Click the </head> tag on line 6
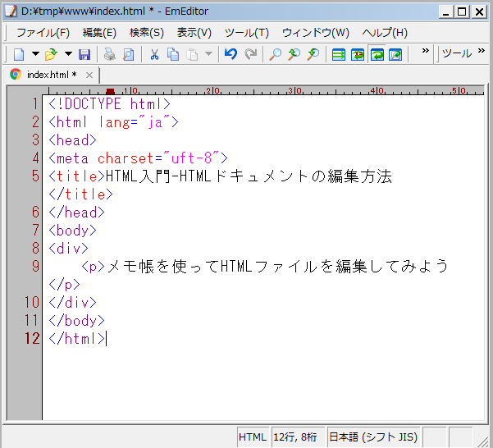Viewport: 493px width, 448px height. click(77, 213)
